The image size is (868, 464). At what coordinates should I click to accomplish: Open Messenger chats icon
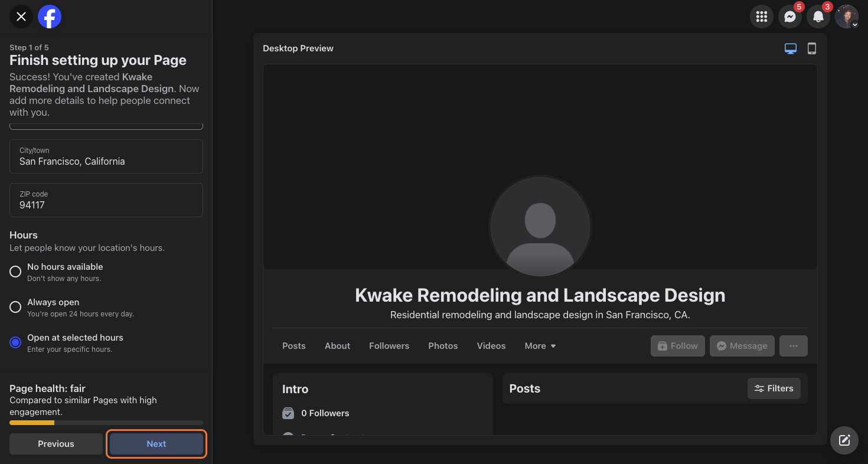[x=790, y=17]
